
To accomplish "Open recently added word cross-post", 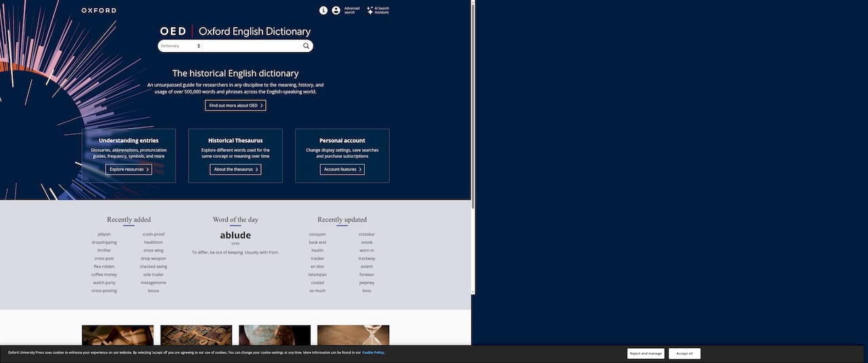I will [x=104, y=259].
